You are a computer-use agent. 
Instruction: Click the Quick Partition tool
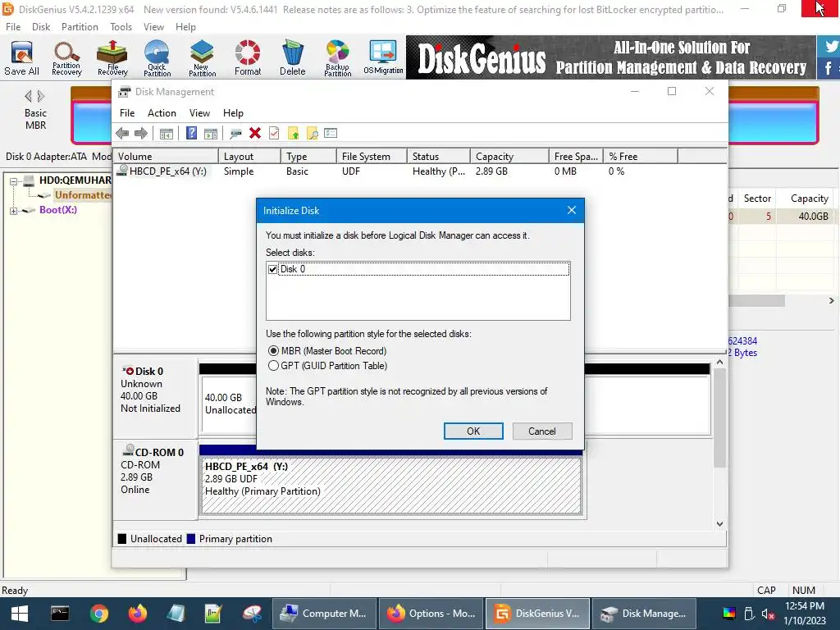[157, 58]
